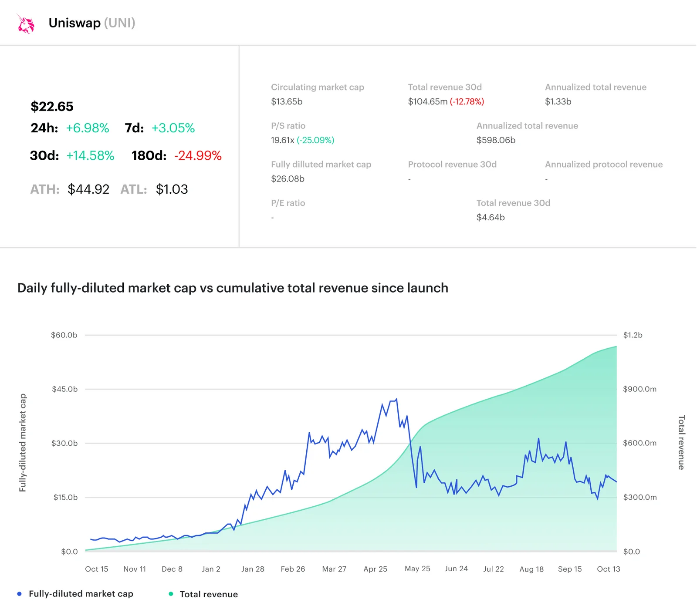Click the $1.2b right axis label
Screen dimensions: 697x616
point(633,335)
